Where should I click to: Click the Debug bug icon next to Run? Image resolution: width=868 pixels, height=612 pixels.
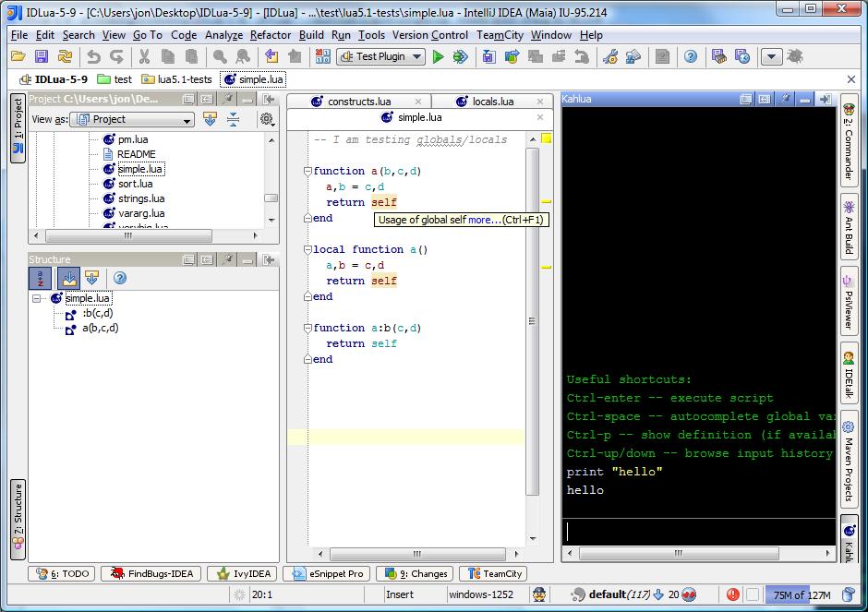coord(460,56)
